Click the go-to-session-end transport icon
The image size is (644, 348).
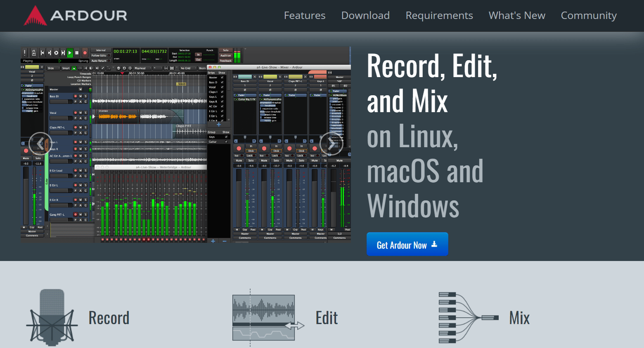pos(50,53)
